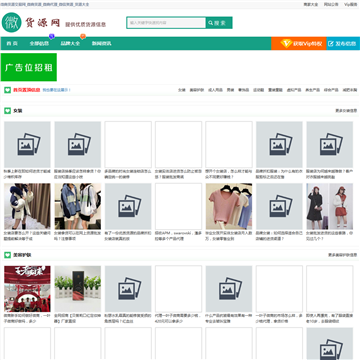Open the 全部信息 navigation tab

[x=39, y=44]
